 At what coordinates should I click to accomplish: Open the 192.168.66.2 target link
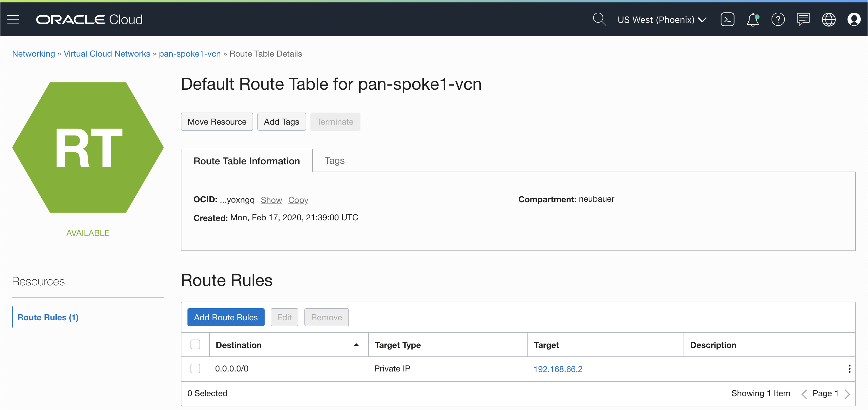pos(558,369)
